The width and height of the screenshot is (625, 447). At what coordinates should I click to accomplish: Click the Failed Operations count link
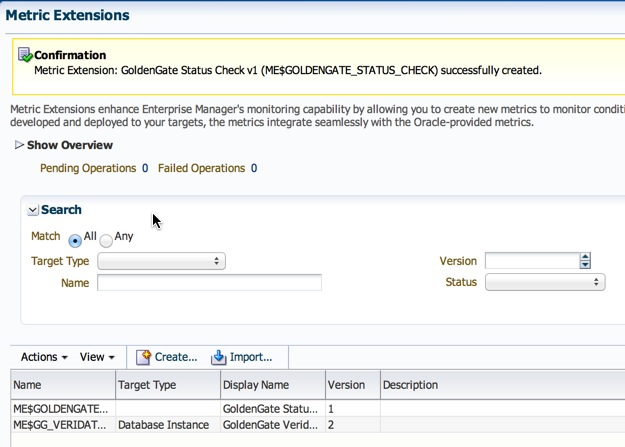[254, 168]
